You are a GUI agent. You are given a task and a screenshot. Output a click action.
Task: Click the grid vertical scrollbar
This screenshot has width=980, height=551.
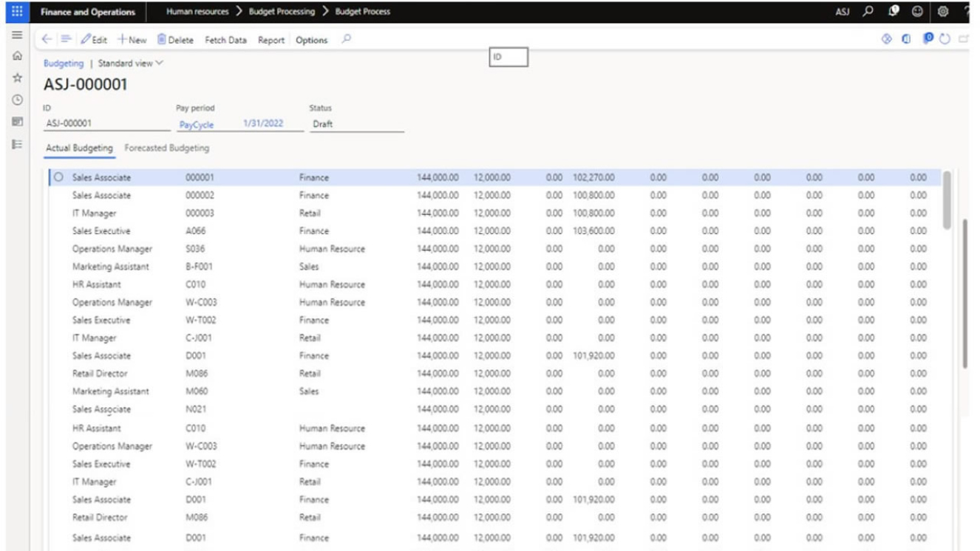pos(947,199)
